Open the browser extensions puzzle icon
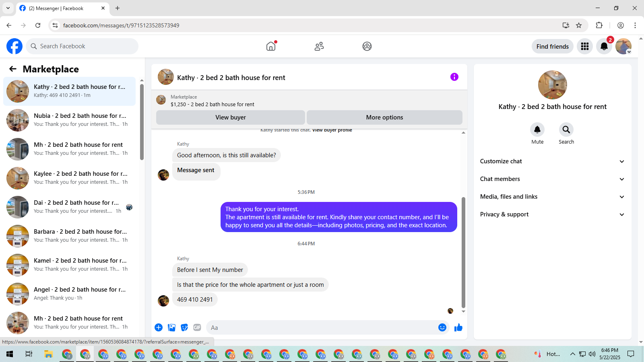This screenshot has width=644, height=362. pyautogui.click(x=599, y=25)
